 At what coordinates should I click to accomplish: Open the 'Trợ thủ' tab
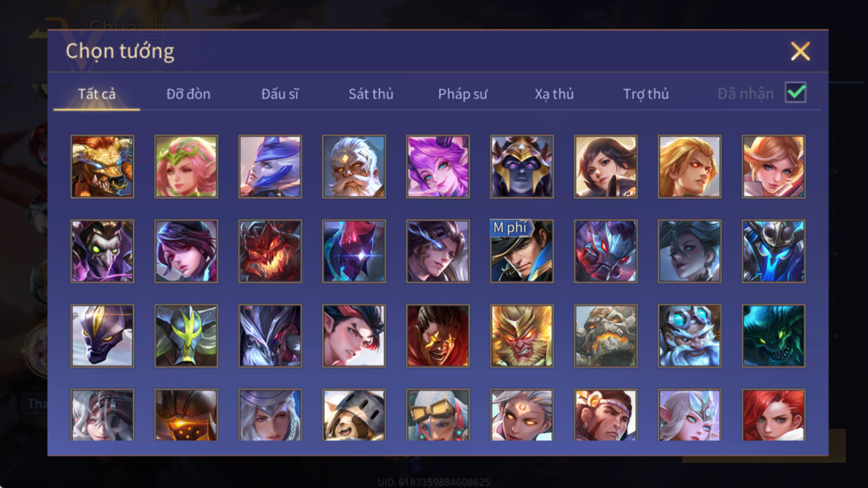pyautogui.click(x=646, y=94)
